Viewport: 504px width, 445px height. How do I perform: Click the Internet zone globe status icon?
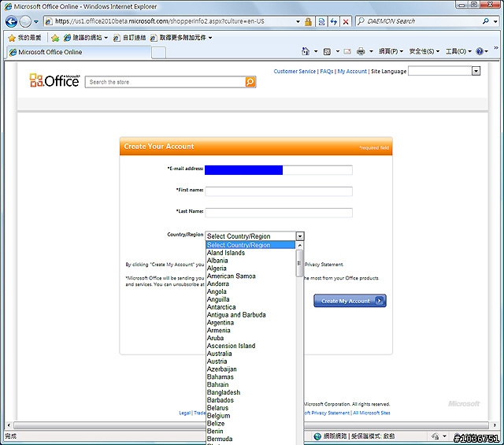(317, 436)
